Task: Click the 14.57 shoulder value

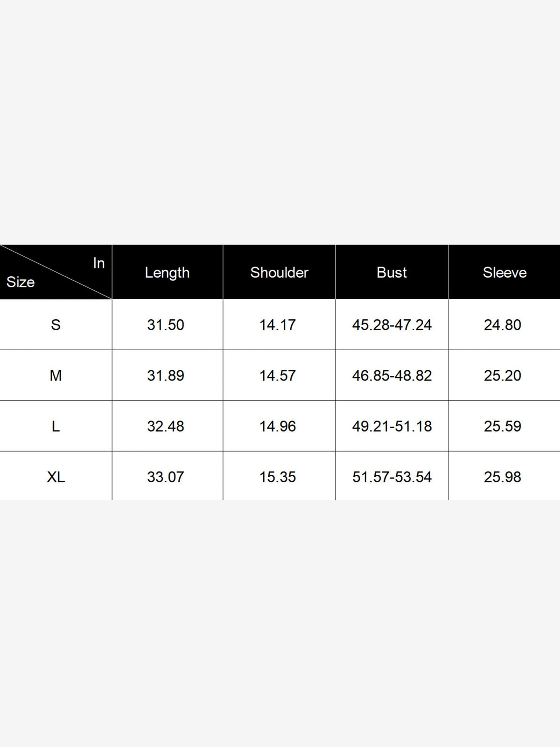Action: 278,375
